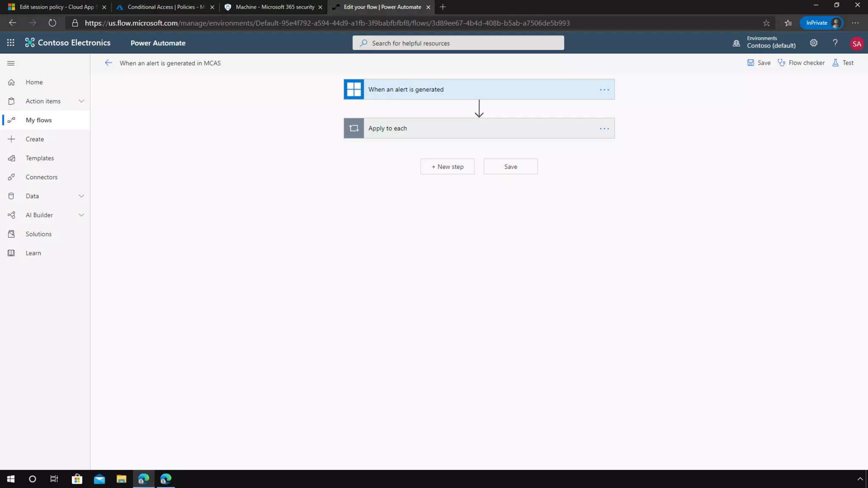Click the InPrivate profile button

821,23
